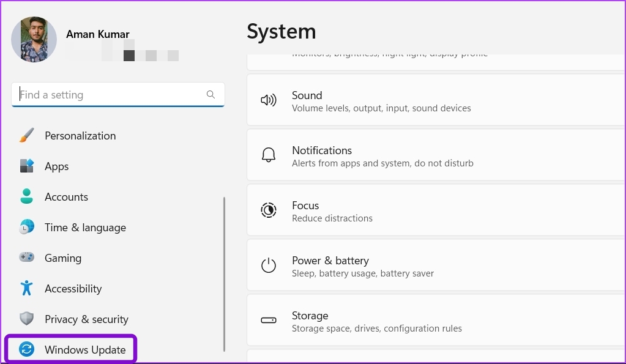Open the Accounts section
This screenshot has height=364, width=626.
click(x=66, y=197)
